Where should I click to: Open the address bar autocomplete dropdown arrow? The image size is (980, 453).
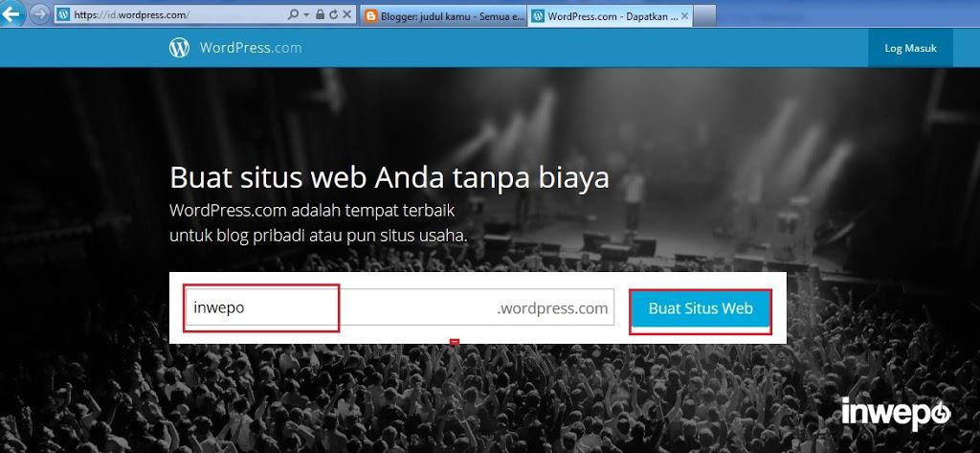click(x=307, y=14)
